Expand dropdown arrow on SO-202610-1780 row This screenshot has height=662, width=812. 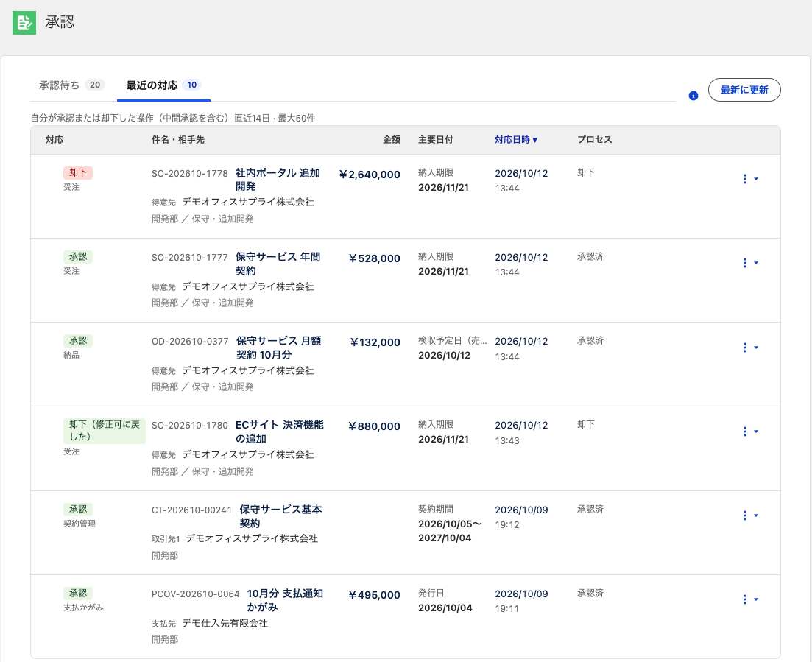pyautogui.click(x=756, y=431)
